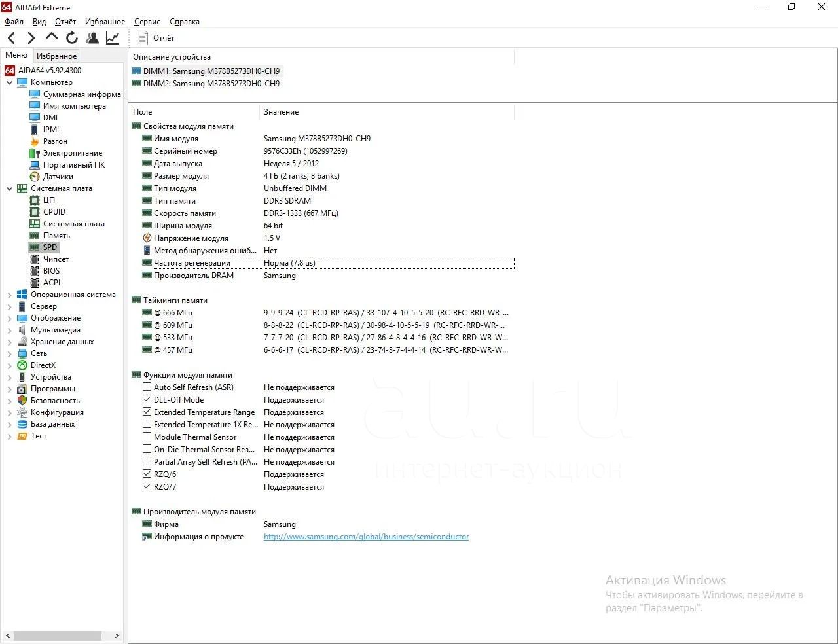Toggle the Auto Self Refresh (ASR) checkbox
Image resolution: width=838 pixels, height=644 pixels.
click(x=147, y=387)
